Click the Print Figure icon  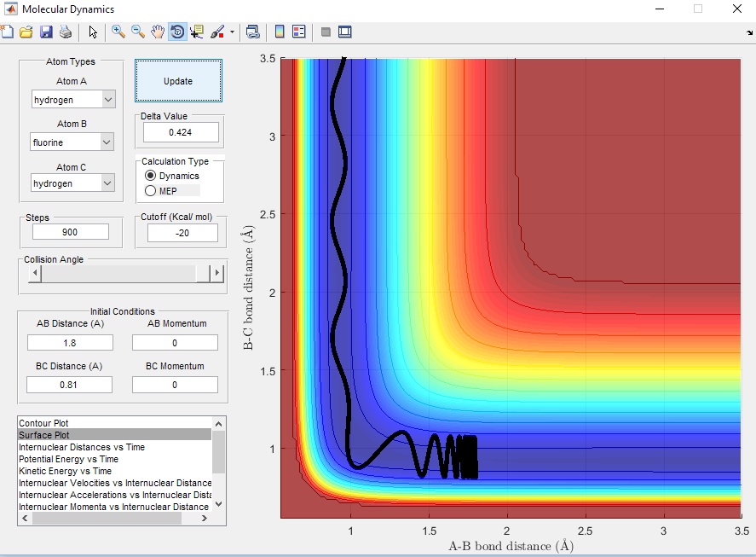pyautogui.click(x=66, y=32)
